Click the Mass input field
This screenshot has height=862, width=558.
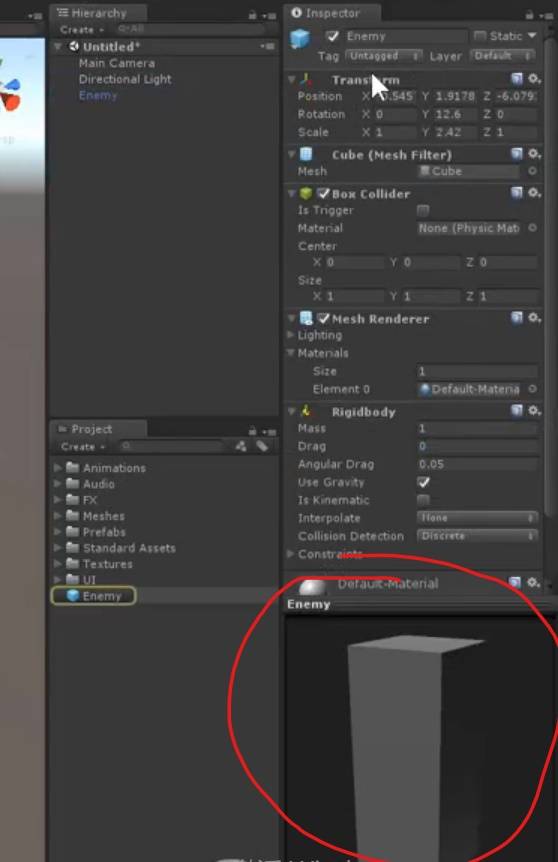point(477,428)
